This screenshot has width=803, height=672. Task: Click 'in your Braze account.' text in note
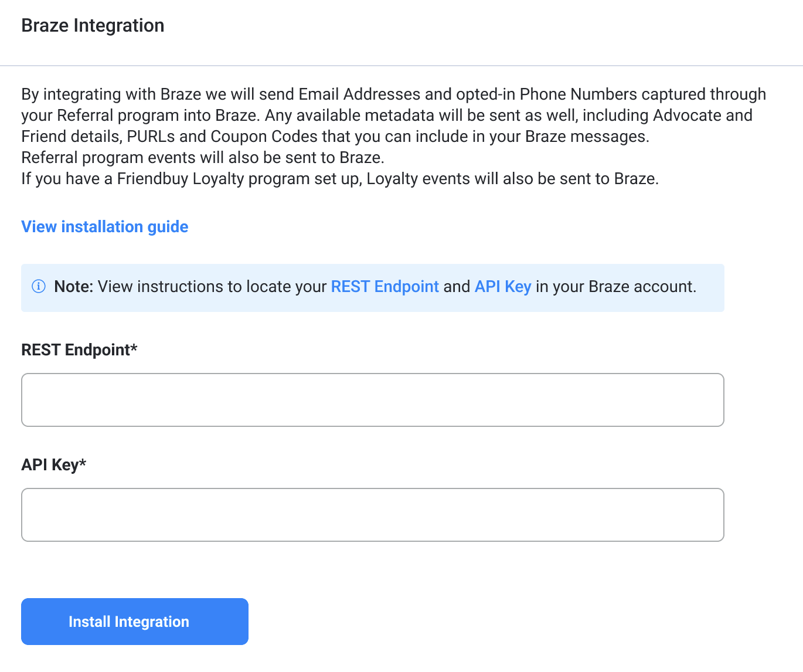[x=616, y=286]
